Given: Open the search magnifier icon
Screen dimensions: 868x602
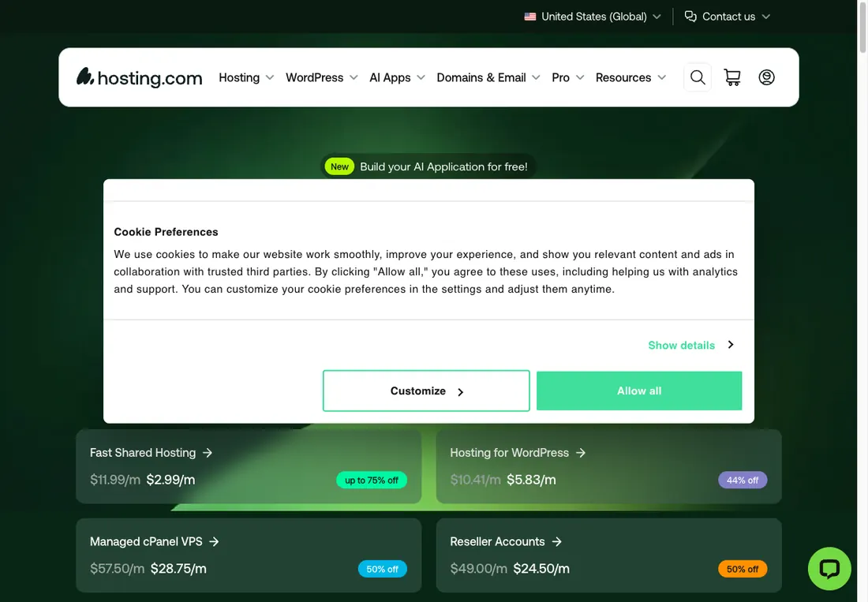Looking at the screenshot, I should pyautogui.click(x=698, y=77).
